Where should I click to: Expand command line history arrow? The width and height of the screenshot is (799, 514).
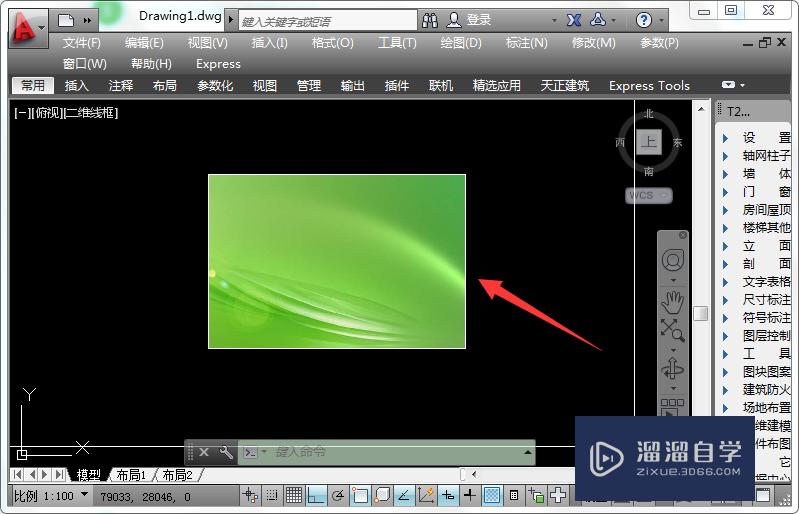[x=527, y=452]
